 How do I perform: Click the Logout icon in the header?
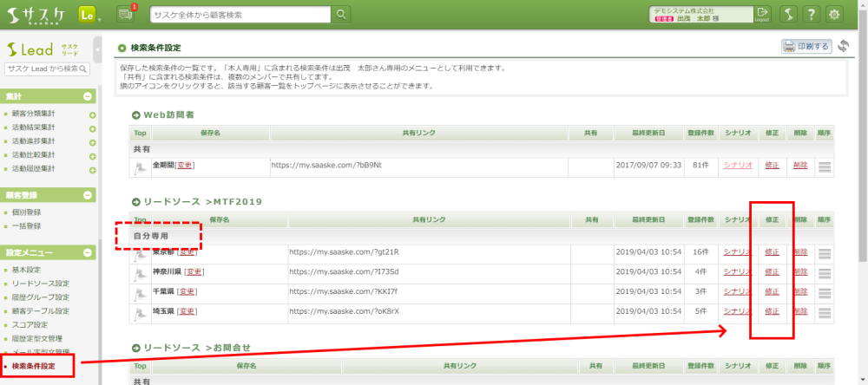pyautogui.click(x=762, y=14)
